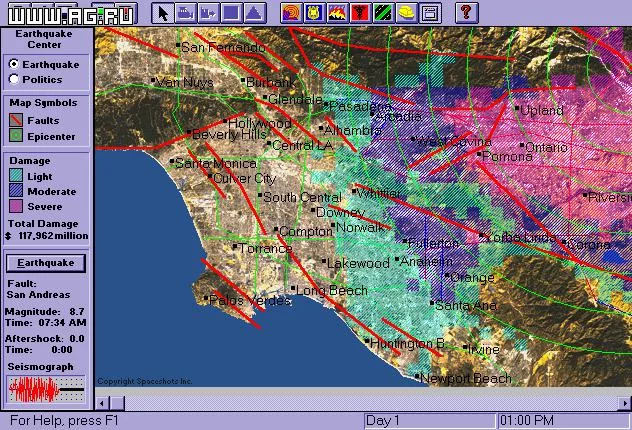Click the map scrollbar left arrow
Image resolution: width=632 pixels, height=430 pixels.
pos(102,403)
